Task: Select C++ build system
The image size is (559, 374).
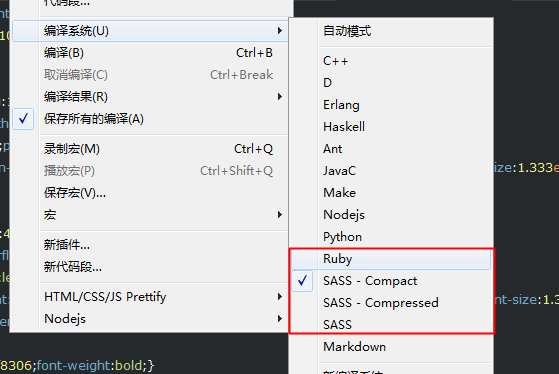Action: [x=391, y=61]
